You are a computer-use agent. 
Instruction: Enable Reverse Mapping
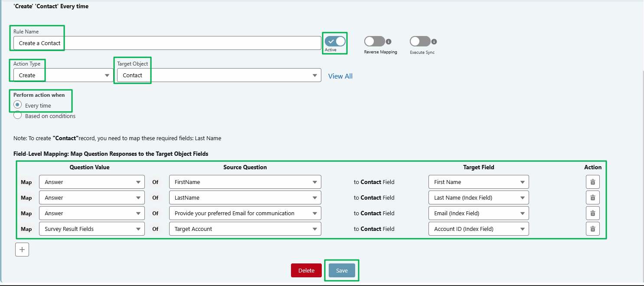point(374,41)
